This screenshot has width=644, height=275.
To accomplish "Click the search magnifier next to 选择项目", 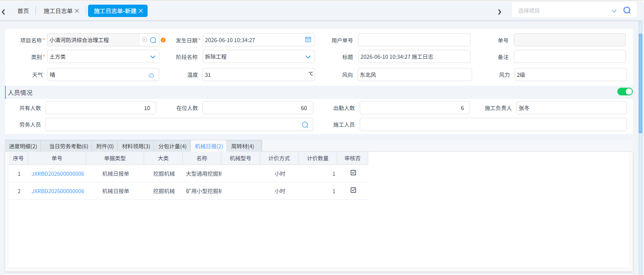I will click(x=627, y=10).
